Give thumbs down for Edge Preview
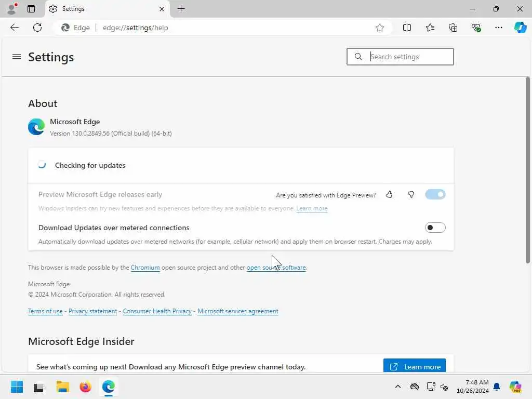532x399 pixels. pyautogui.click(x=411, y=194)
